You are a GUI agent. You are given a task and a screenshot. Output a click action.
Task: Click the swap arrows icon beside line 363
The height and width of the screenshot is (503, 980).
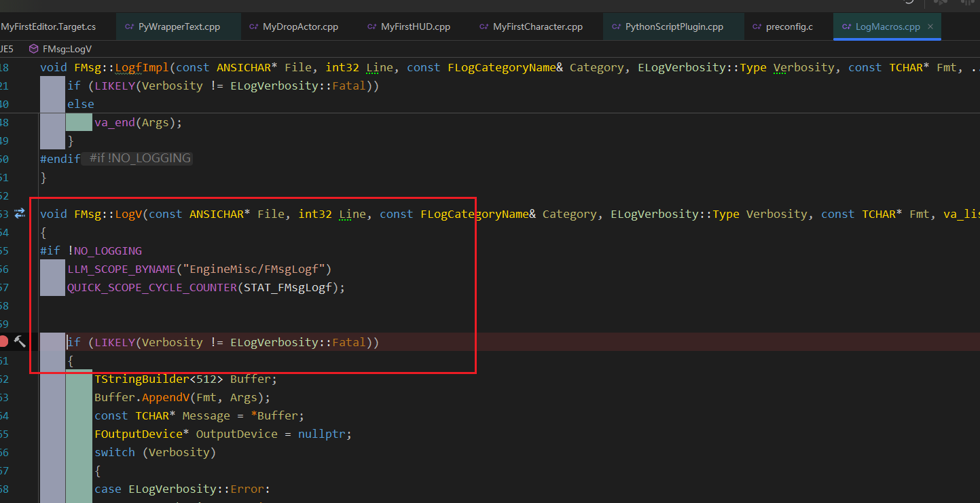click(x=20, y=213)
